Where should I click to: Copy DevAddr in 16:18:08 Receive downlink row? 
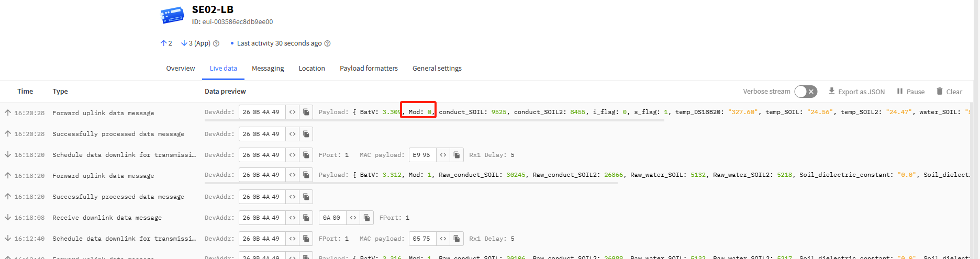pyautogui.click(x=306, y=218)
